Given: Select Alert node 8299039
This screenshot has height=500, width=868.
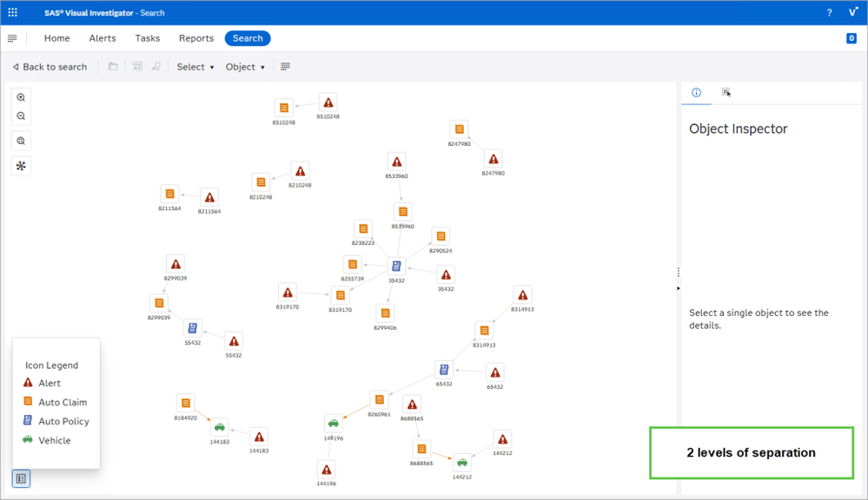Looking at the screenshot, I should (x=176, y=265).
